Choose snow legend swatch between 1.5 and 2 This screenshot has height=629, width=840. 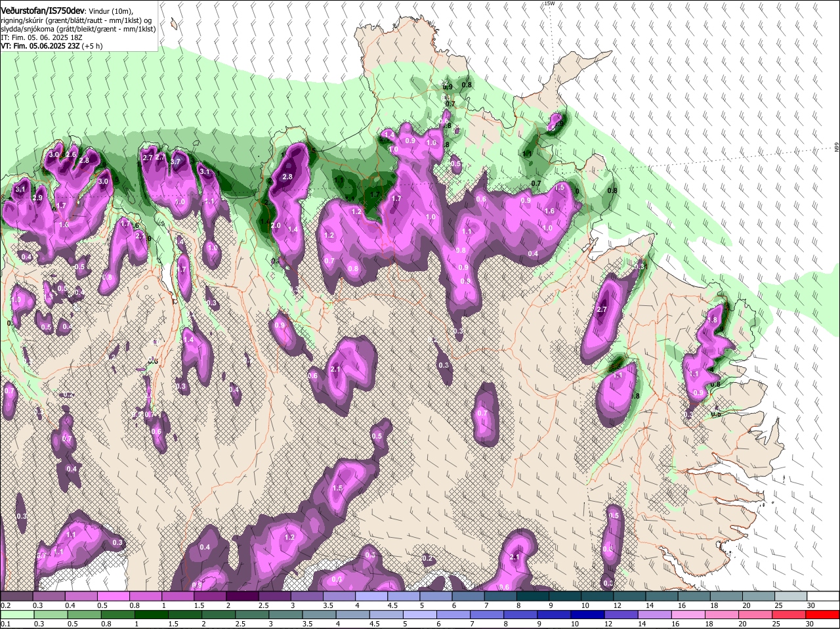[x=211, y=596]
